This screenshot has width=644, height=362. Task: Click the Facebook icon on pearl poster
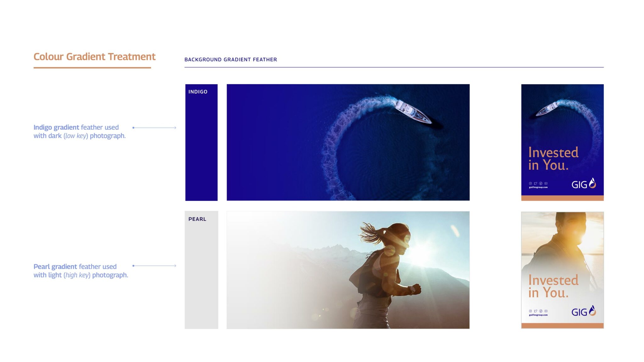coord(541,311)
